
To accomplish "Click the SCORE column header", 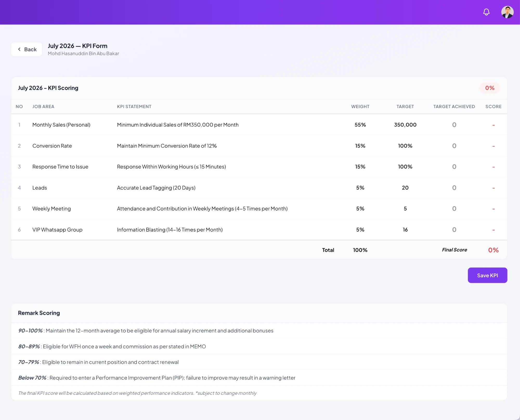I will tap(493, 107).
